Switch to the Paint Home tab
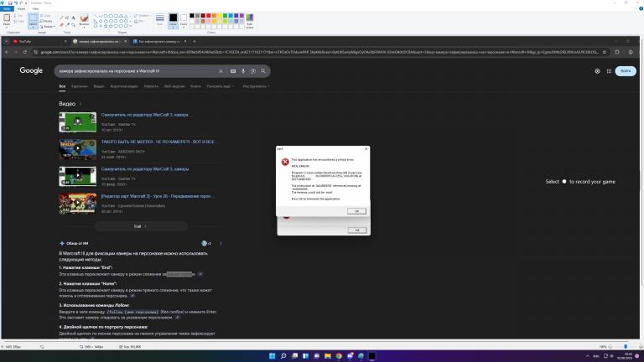The height and width of the screenshot is (362, 644). pos(21,8)
